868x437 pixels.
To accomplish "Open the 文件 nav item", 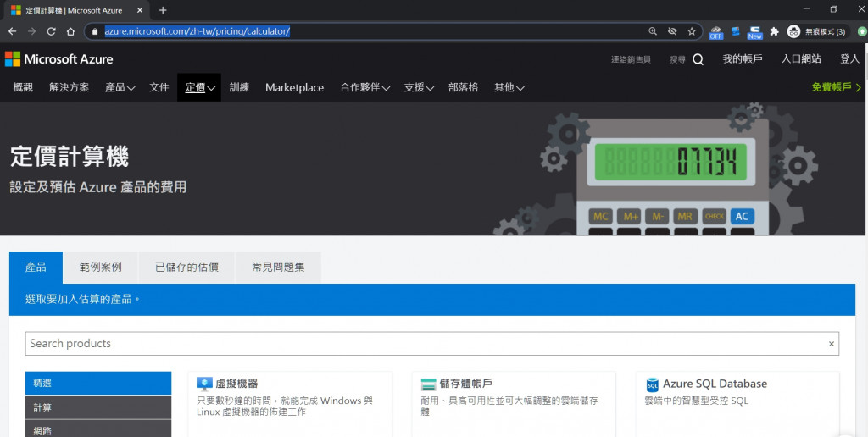I will pyautogui.click(x=159, y=87).
